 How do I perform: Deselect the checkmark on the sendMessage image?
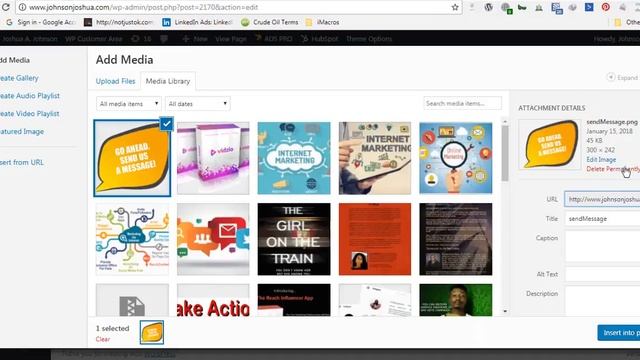pos(167,124)
